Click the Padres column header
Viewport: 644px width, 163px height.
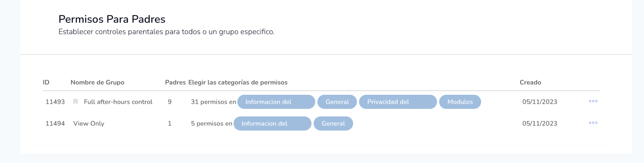pyautogui.click(x=175, y=82)
